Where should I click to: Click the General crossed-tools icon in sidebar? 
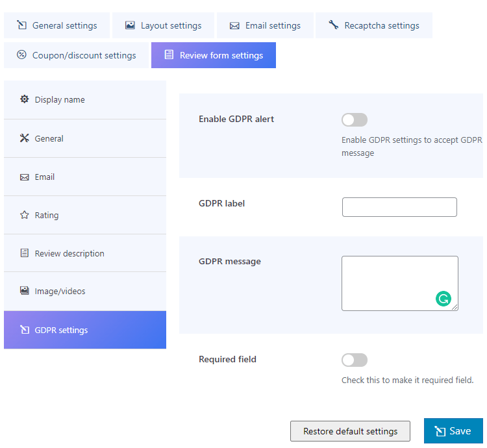tap(24, 138)
